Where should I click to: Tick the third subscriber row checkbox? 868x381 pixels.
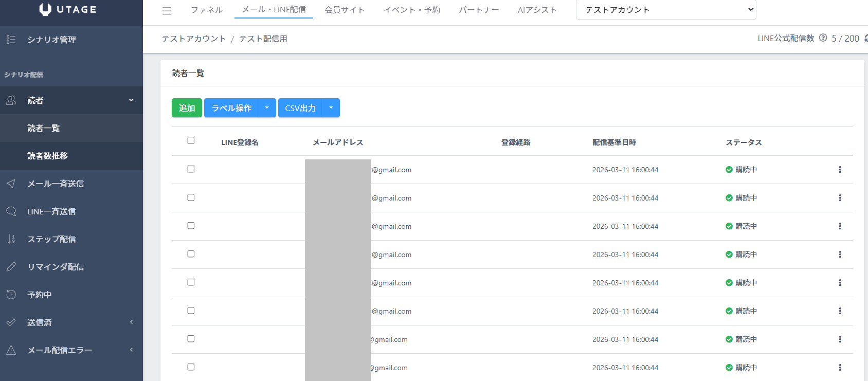[191, 226]
